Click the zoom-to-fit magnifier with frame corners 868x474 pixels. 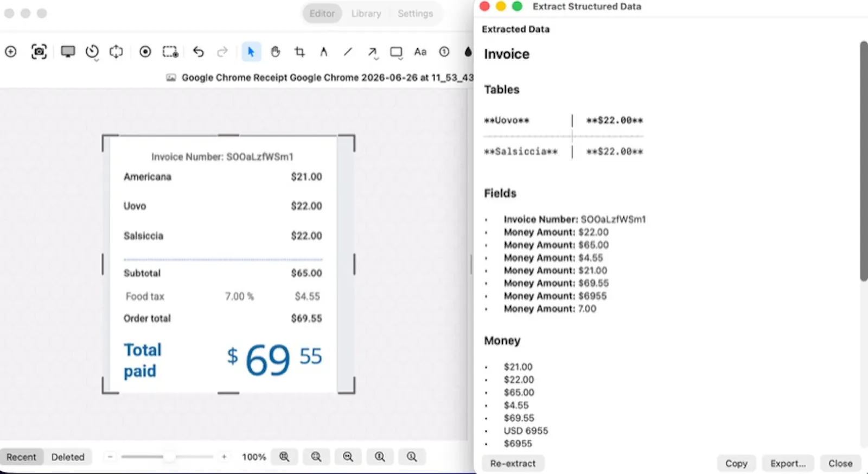[x=316, y=457]
